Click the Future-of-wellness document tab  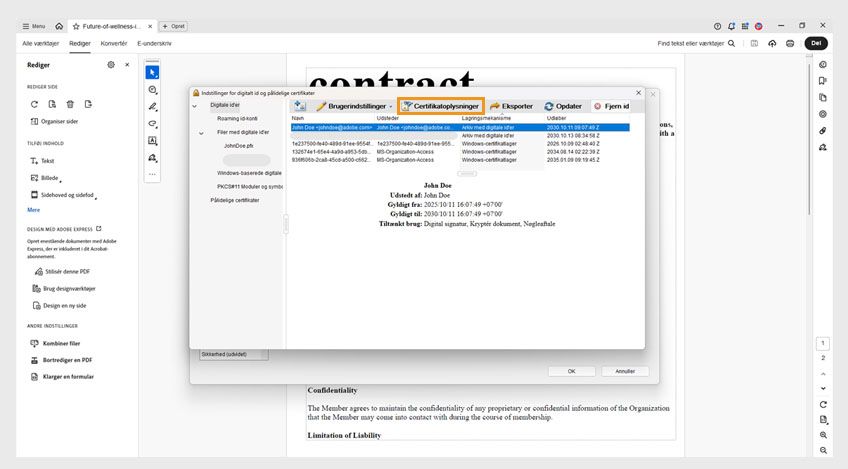tap(111, 26)
